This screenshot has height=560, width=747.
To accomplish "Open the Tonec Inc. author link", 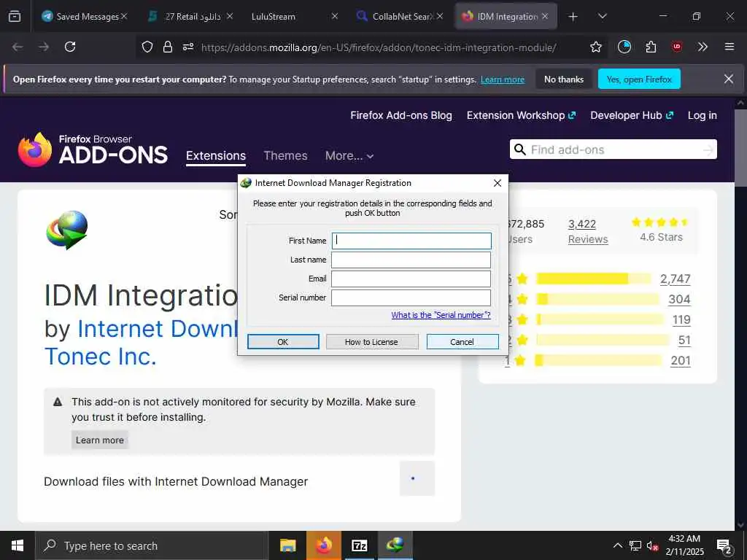I will (x=101, y=356).
